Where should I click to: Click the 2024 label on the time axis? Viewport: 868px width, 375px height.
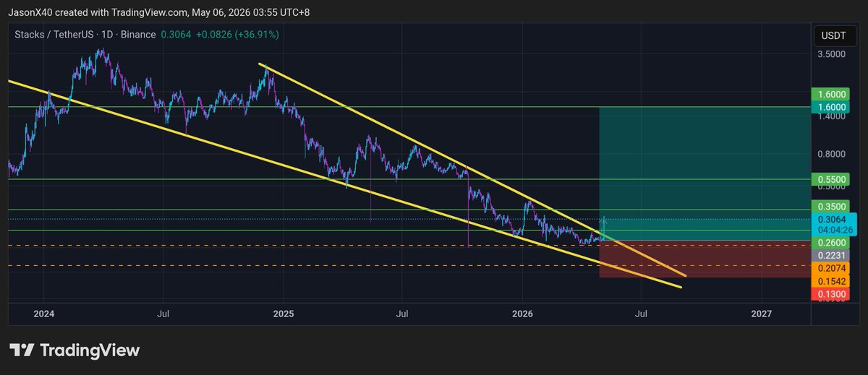click(x=44, y=314)
